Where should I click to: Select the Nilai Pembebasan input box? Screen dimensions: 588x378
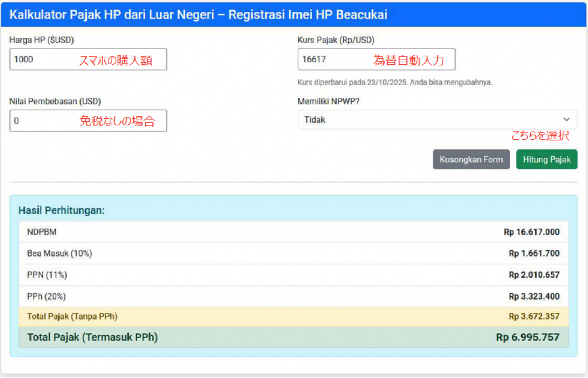point(88,121)
